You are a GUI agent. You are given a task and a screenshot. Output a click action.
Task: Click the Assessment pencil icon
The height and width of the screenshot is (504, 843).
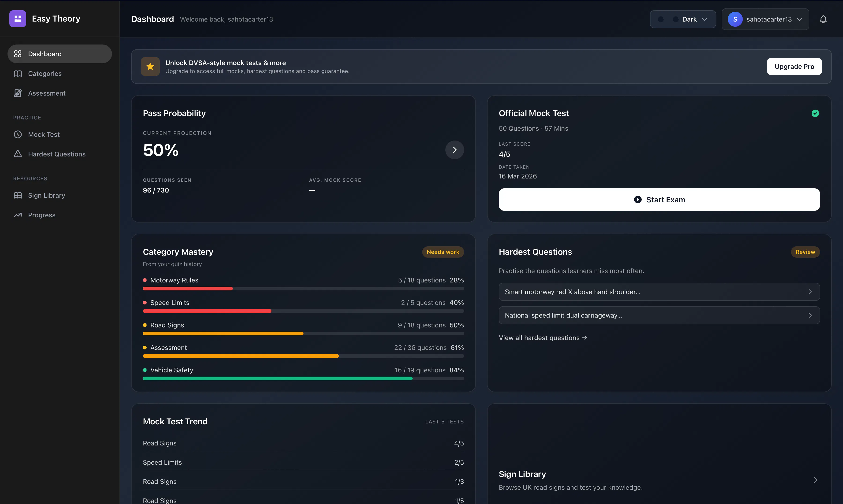coord(18,93)
